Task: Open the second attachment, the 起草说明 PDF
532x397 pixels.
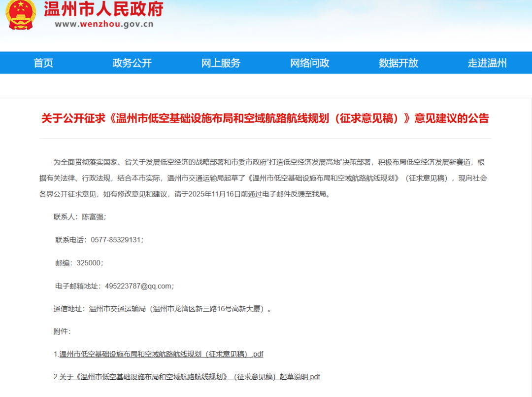Action: coord(190,377)
